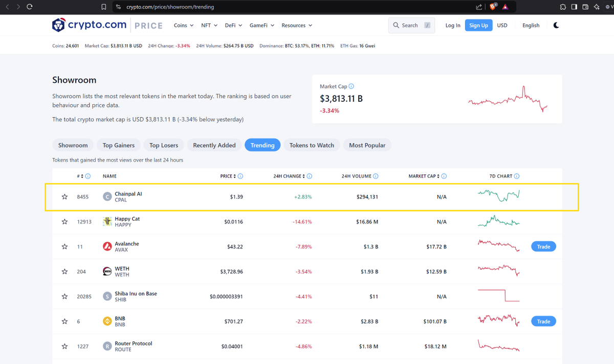The image size is (614, 364).
Task: Switch to the Top Gainers tab
Action: 119,145
